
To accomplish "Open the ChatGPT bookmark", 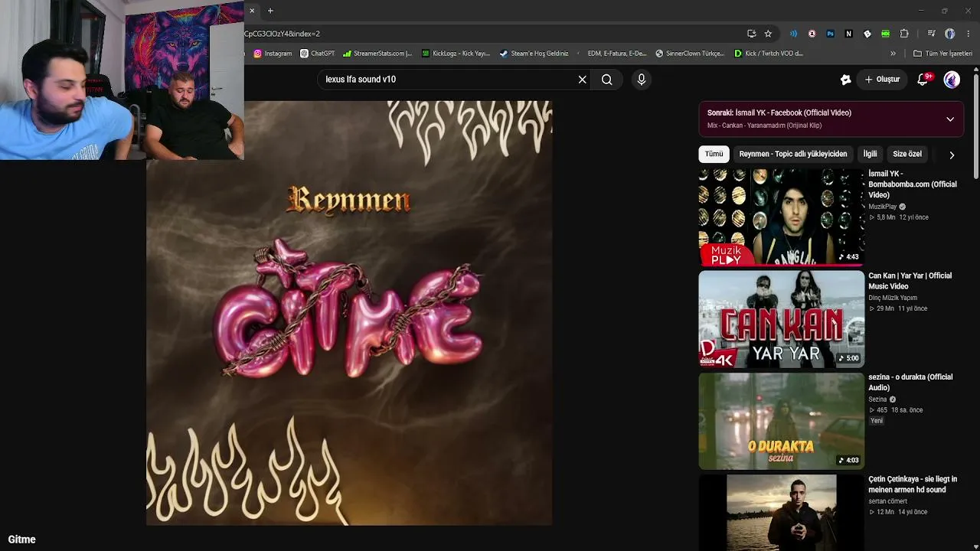I will 318,54.
